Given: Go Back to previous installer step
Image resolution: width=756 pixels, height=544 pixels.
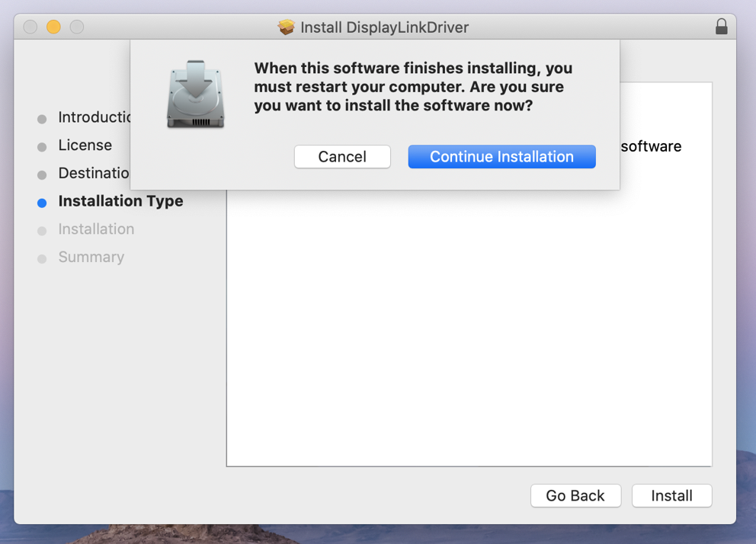Looking at the screenshot, I should pyautogui.click(x=575, y=495).
